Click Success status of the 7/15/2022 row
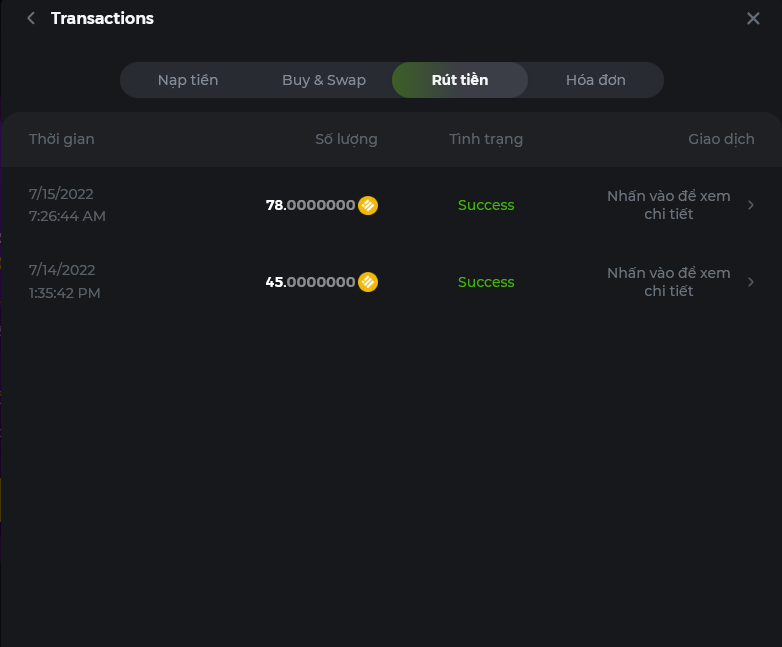782x647 pixels. 486,205
